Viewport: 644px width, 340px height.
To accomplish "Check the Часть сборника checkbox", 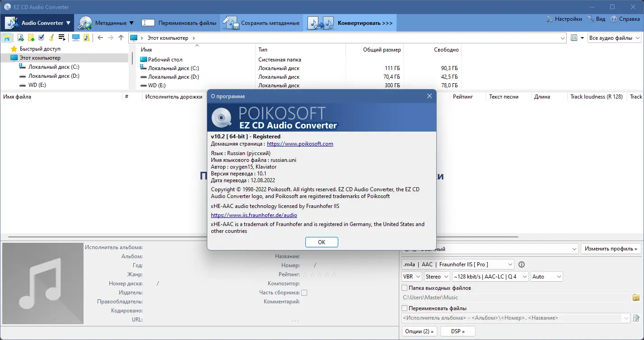I will [304, 293].
